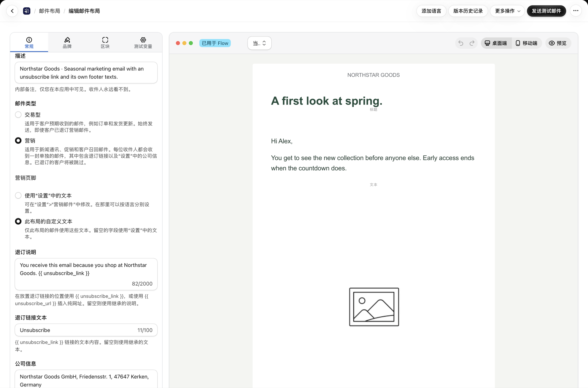Edit the 公司信息 address field
588x388 pixels.
[x=86, y=379]
